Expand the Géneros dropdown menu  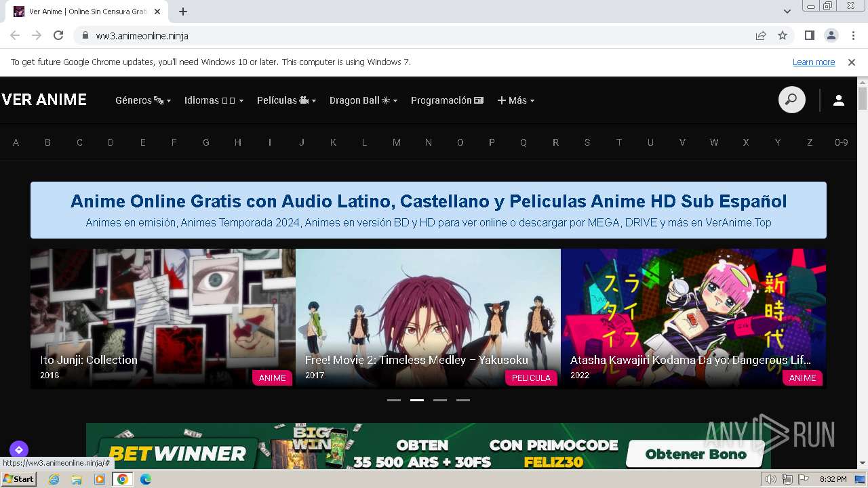tap(143, 100)
